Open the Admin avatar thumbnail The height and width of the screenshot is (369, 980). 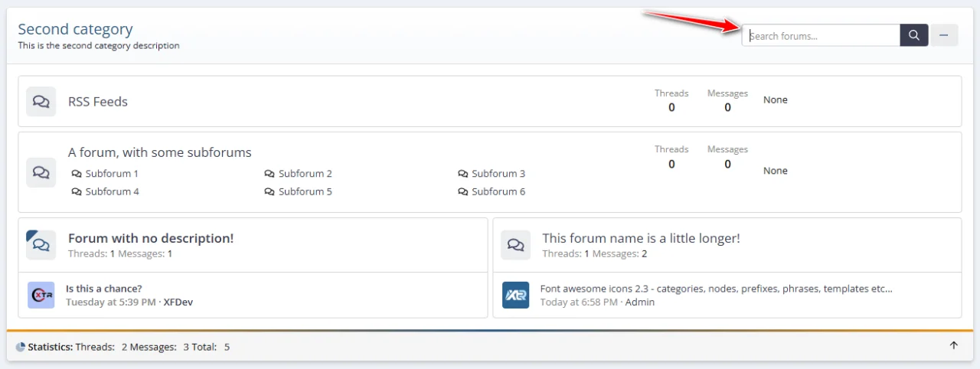[516, 295]
